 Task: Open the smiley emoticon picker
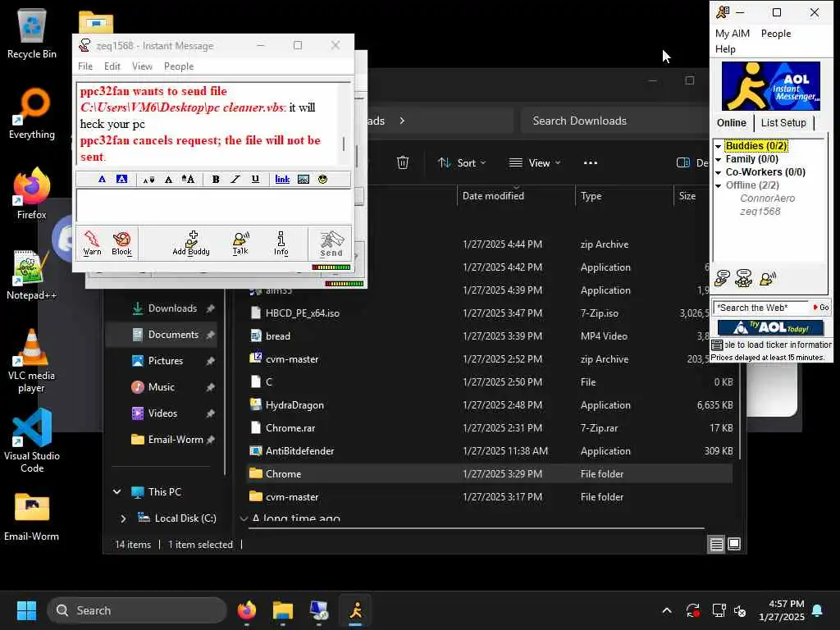click(322, 180)
